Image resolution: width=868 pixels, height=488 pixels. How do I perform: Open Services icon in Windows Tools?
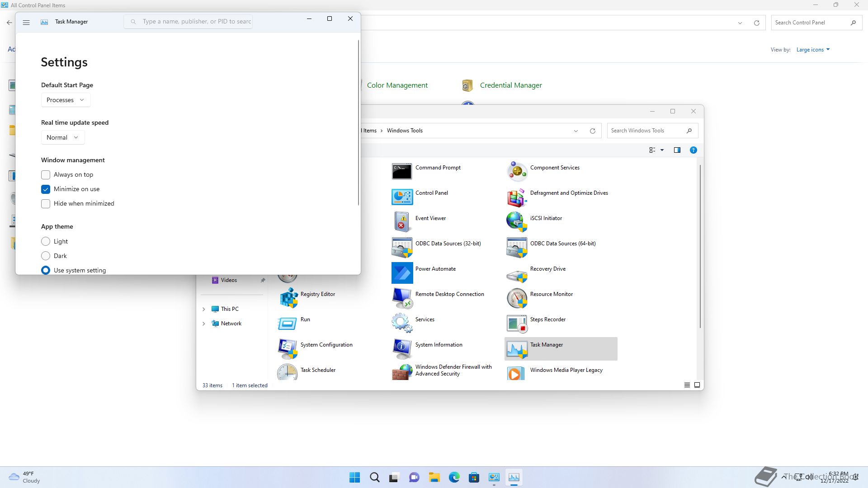pyautogui.click(x=402, y=323)
